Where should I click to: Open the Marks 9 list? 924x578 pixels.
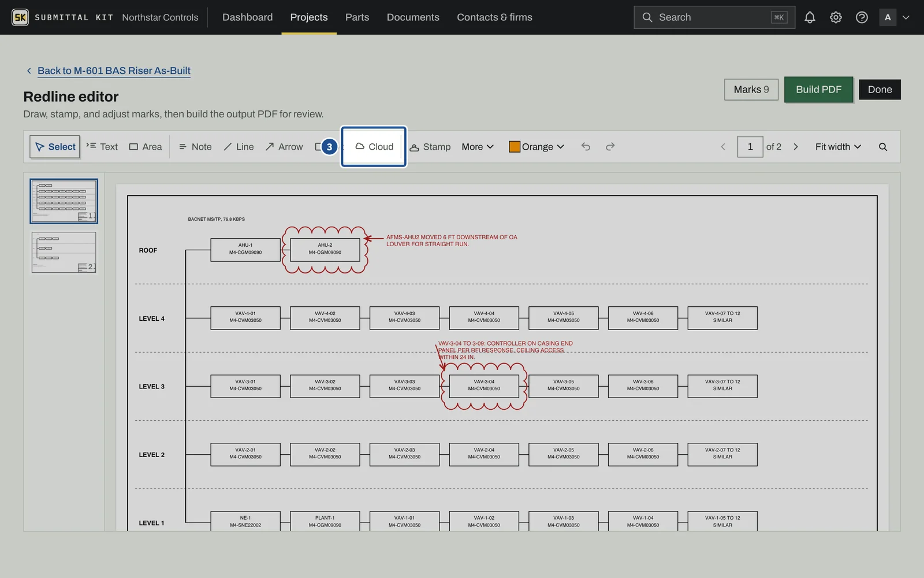coord(751,90)
